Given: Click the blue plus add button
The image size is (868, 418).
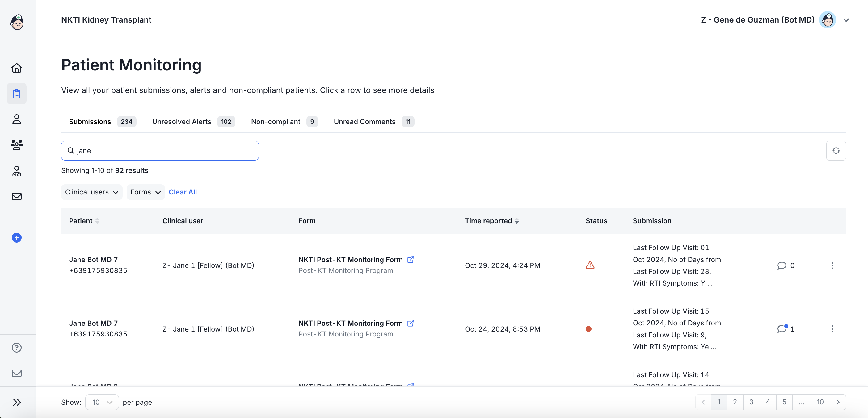Looking at the screenshot, I should [16, 238].
